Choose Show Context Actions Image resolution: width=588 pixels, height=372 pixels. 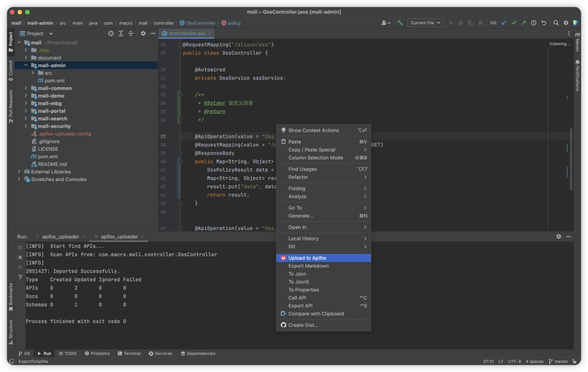pos(323,131)
